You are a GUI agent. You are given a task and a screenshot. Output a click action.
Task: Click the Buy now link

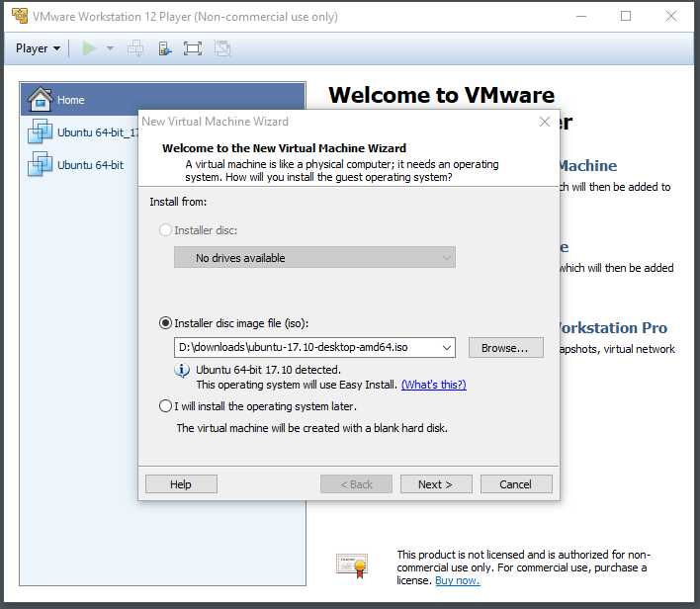(x=457, y=580)
